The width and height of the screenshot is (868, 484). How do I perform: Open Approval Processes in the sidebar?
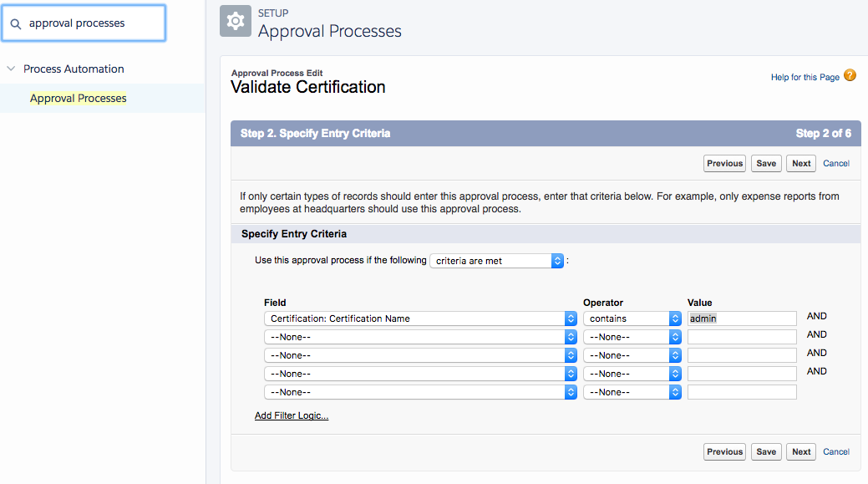point(79,99)
